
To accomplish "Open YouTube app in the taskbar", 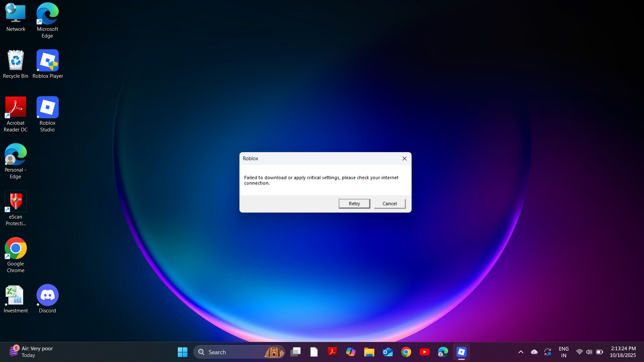I will tap(424, 352).
